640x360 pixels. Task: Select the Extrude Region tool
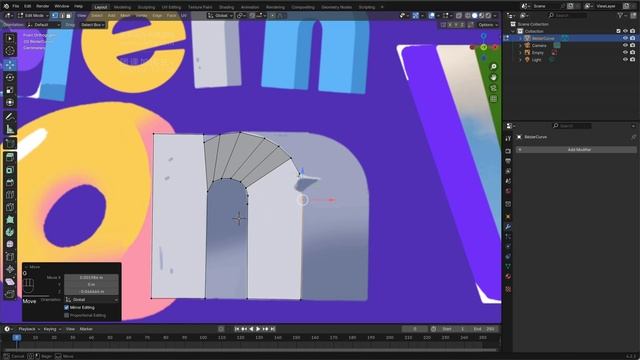pos(10,157)
